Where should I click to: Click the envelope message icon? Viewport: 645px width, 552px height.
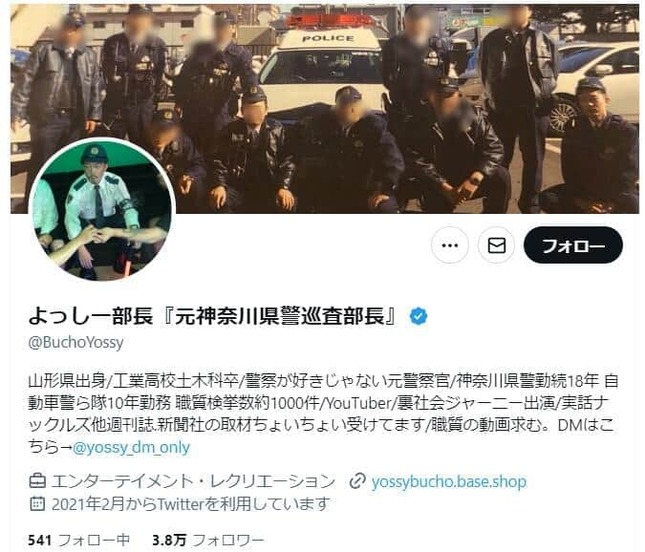click(497, 246)
